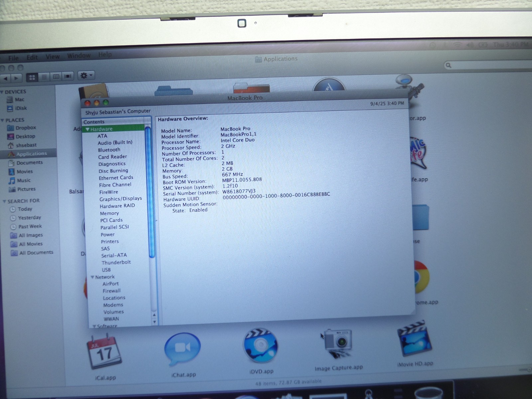Click the Finder search field
This screenshot has height=399, width=532.
pos(488,65)
